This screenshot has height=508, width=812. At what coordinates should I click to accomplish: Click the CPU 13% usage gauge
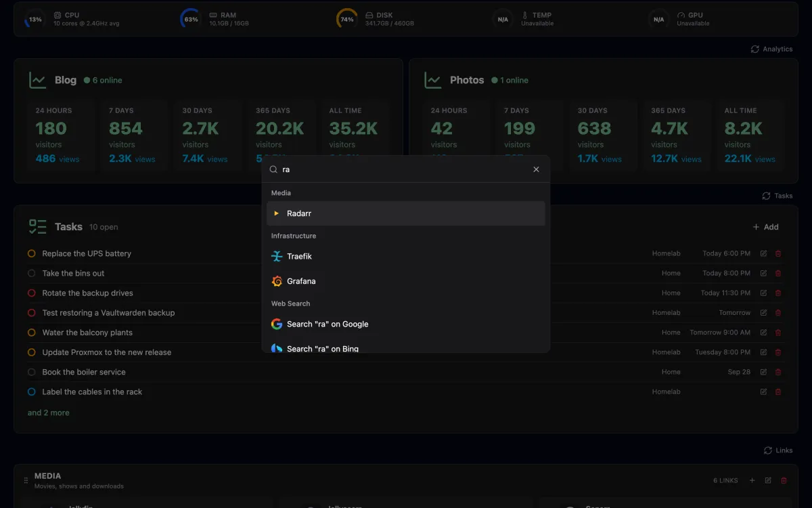35,19
